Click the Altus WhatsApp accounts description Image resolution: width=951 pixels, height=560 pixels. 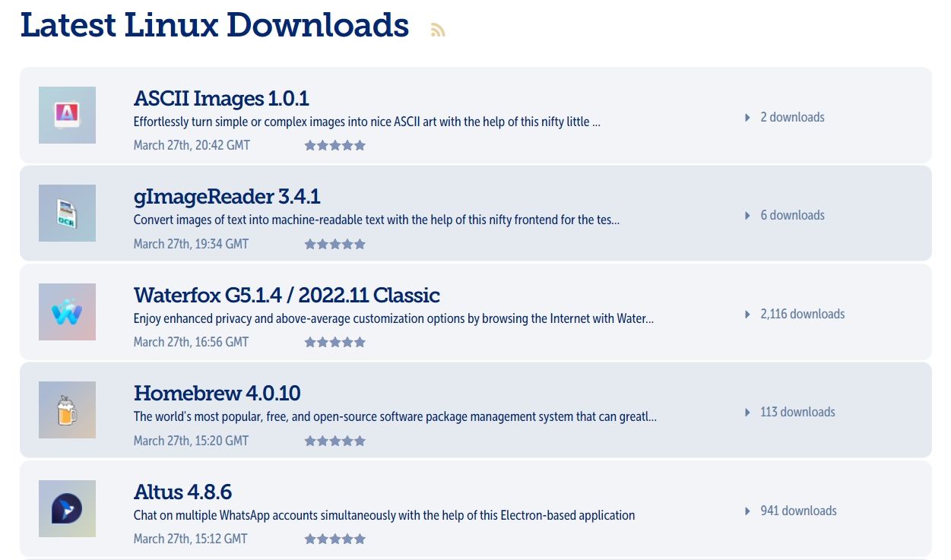(x=384, y=515)
